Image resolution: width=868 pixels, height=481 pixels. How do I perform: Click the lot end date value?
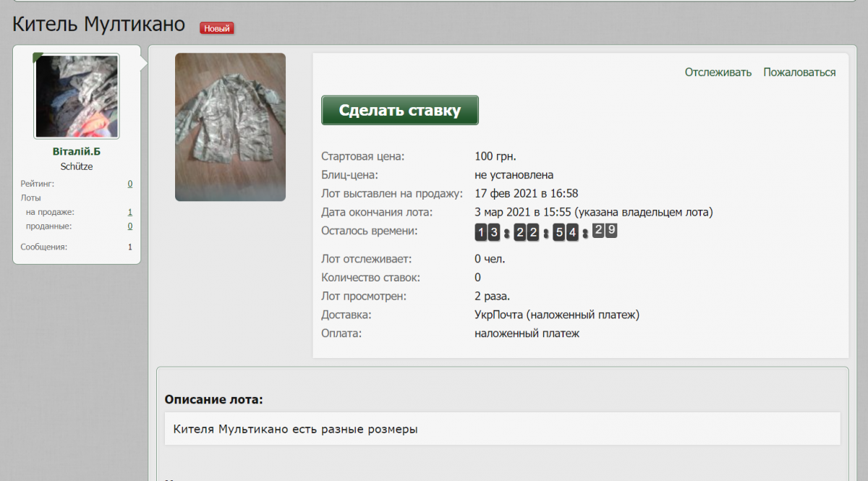[x=593, y=212]
